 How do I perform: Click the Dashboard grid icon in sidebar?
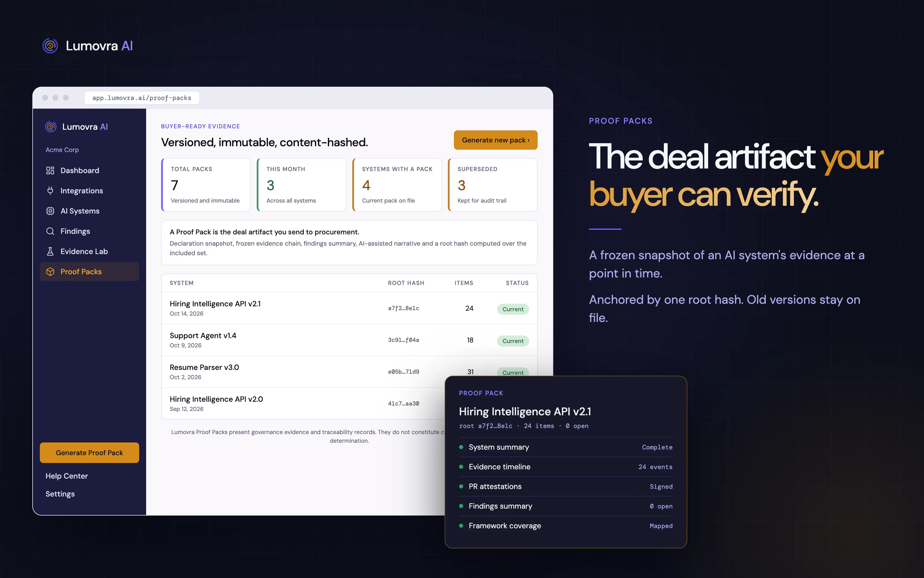click(50, 171)
